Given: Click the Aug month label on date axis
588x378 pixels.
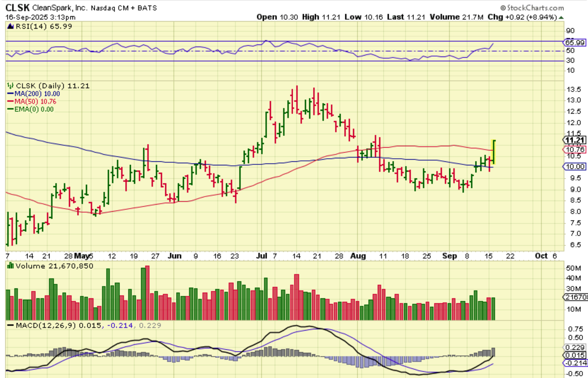Looking at the screenshot, I should click(358, 256).
